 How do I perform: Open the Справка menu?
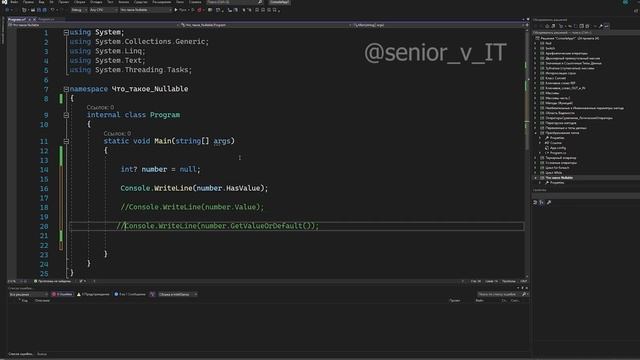[x=195, y=2]
